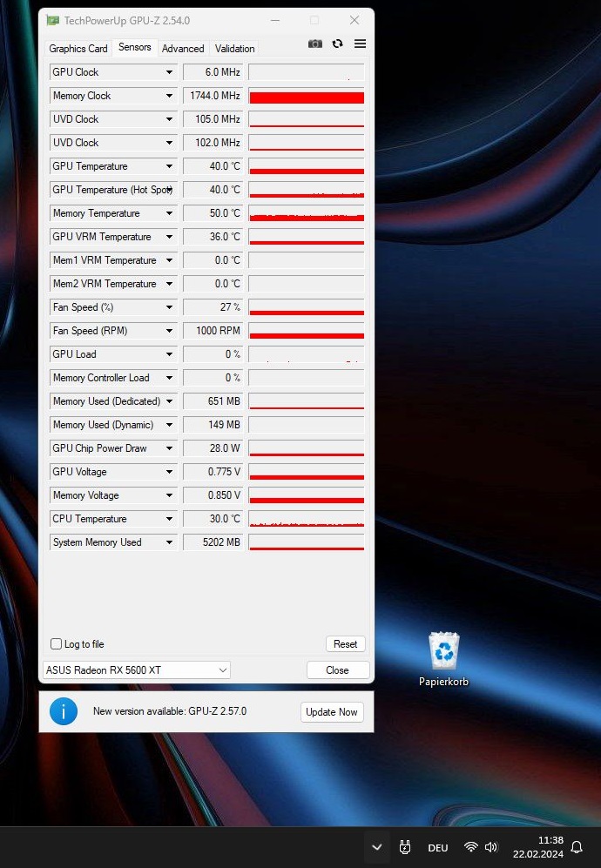
Task: Click the Reset button
Action: click(345, 643)
